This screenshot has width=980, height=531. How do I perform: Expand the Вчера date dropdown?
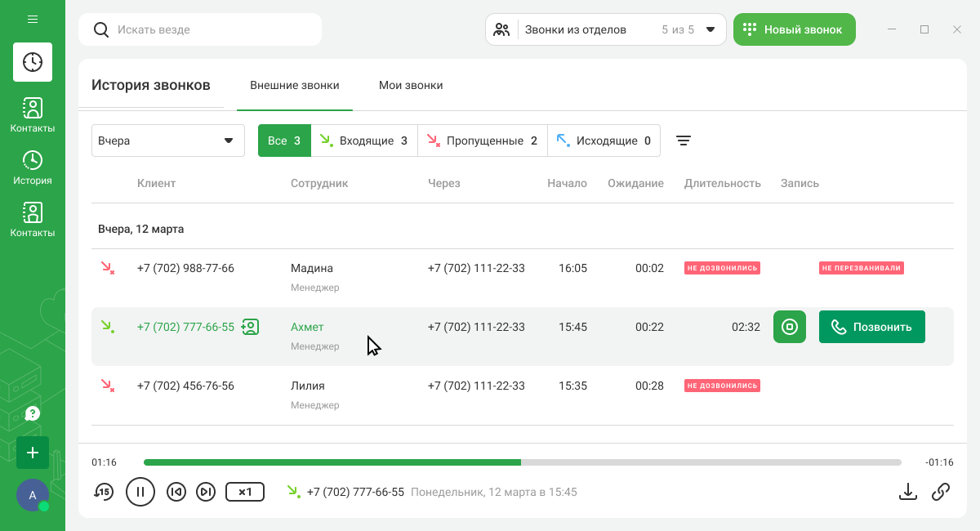[168, 141]
